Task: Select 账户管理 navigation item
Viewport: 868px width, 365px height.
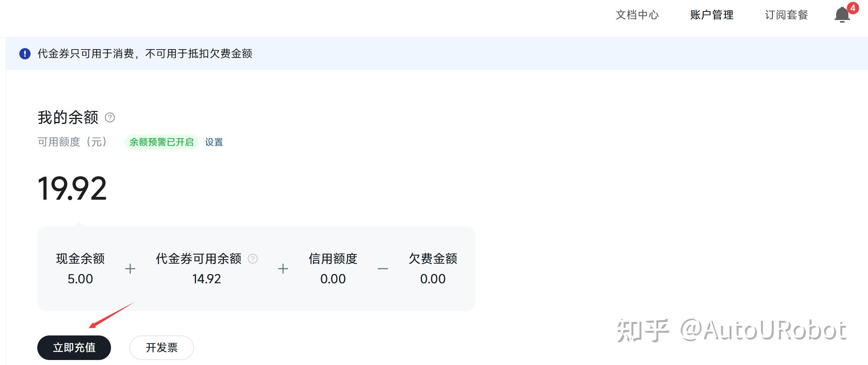Action: (712, 15)
